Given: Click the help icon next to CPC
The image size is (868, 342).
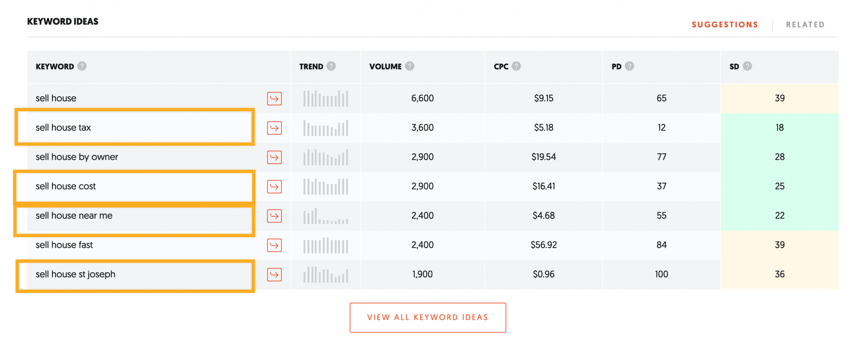Looking at the screenshot, I should coord(516,66).
